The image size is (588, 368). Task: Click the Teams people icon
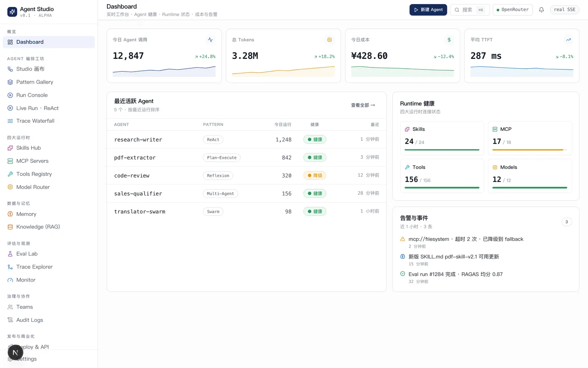point(10,307)
